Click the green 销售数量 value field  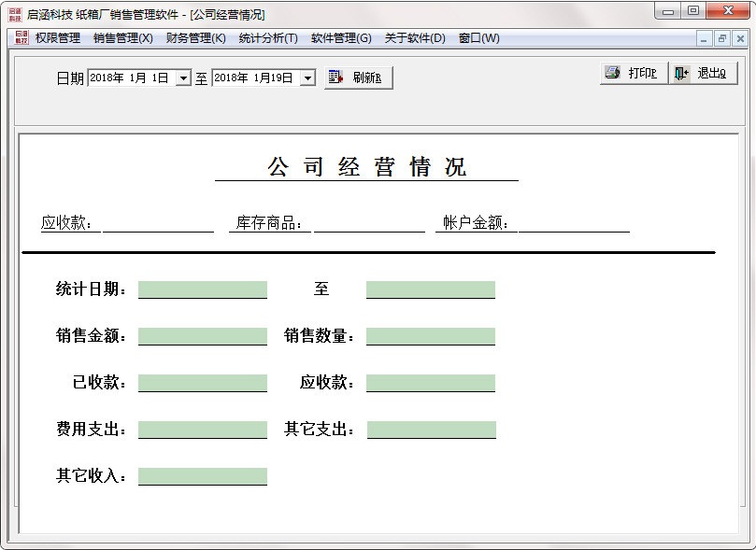coord(431,336)
